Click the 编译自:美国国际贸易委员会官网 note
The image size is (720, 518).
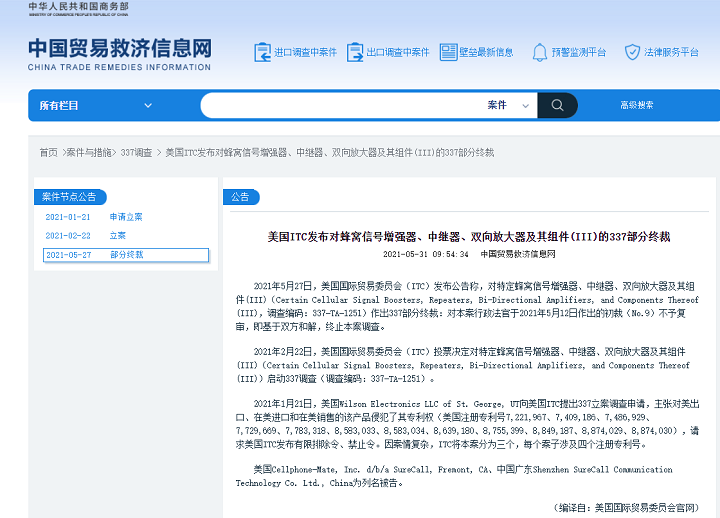coord(627,507)
